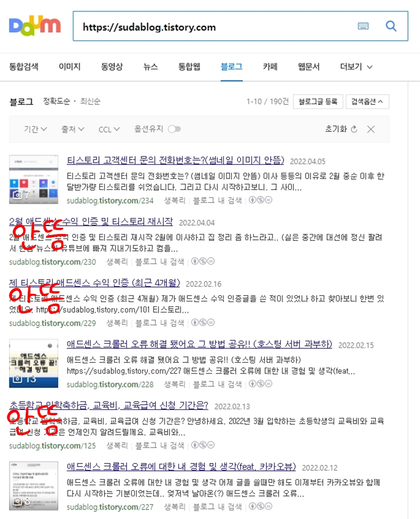This screenshot has height=519, width=420.
Task: Switch to the 이미지 tab
Action: [69, 67]
